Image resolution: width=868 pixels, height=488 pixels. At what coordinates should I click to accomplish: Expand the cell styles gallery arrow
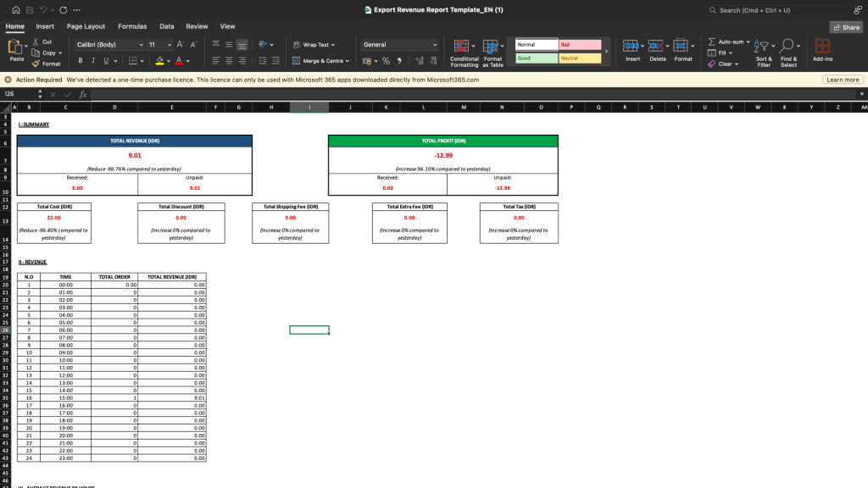click(606, 52)
